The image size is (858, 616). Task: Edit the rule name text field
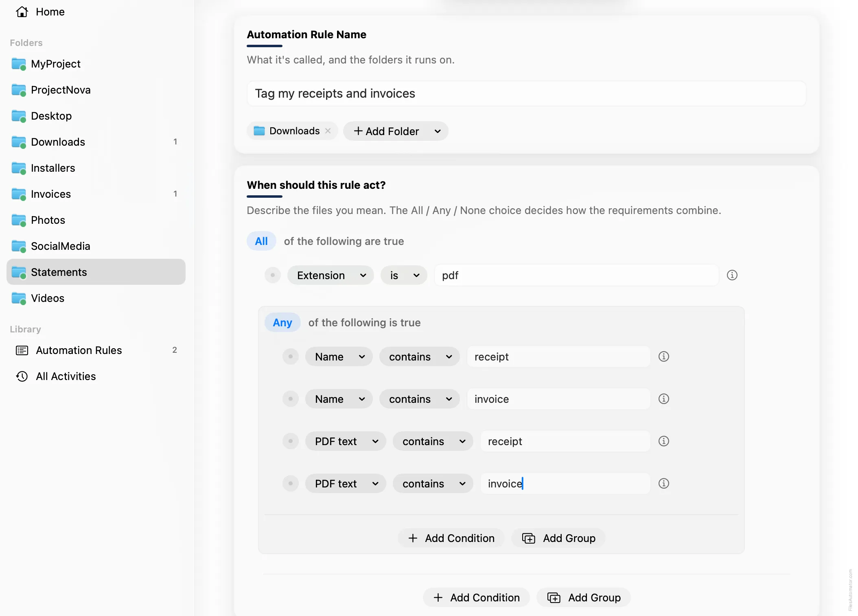click(x=526, y=94)
